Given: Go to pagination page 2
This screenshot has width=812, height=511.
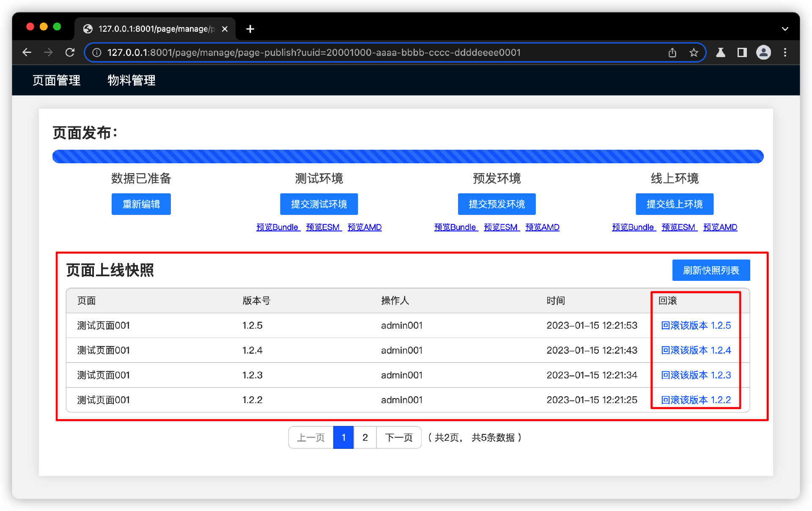Looking at the screenshot, I should point(365,437).
